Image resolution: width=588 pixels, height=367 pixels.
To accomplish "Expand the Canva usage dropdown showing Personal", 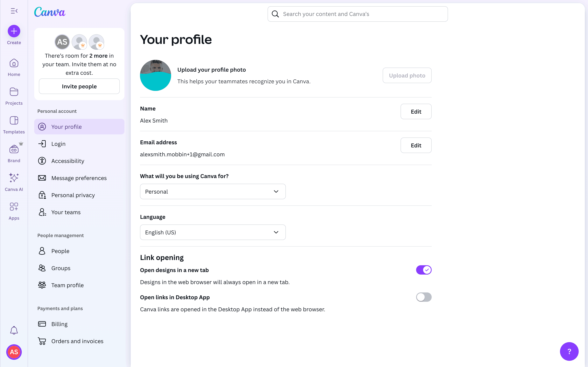I will coord(213,191).
